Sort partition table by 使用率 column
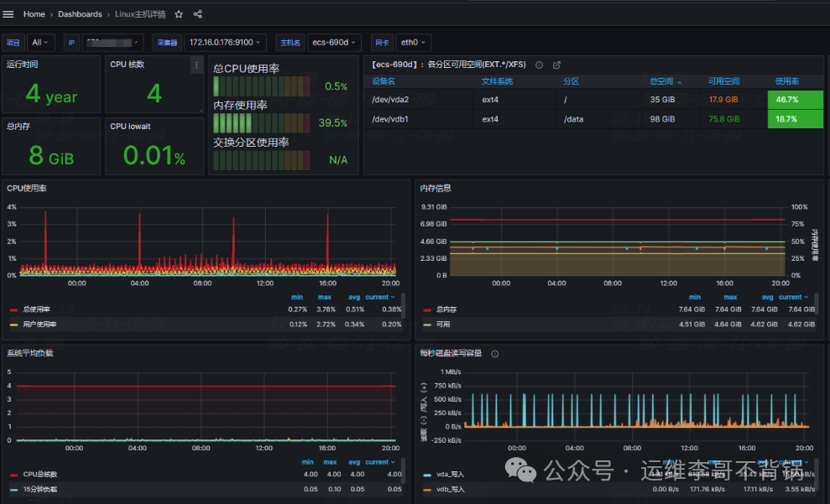The height and width of the screenshot is (504, 830). [x=787, y=82]
